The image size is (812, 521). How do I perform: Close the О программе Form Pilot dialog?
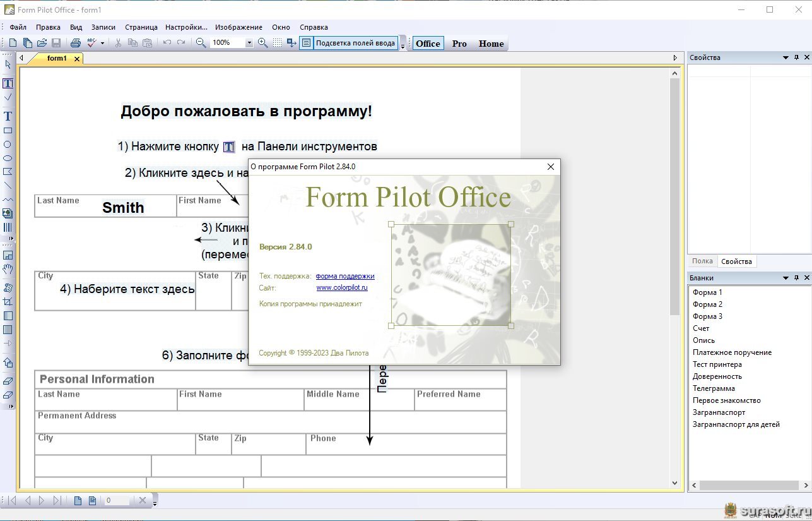pos(551,167)
